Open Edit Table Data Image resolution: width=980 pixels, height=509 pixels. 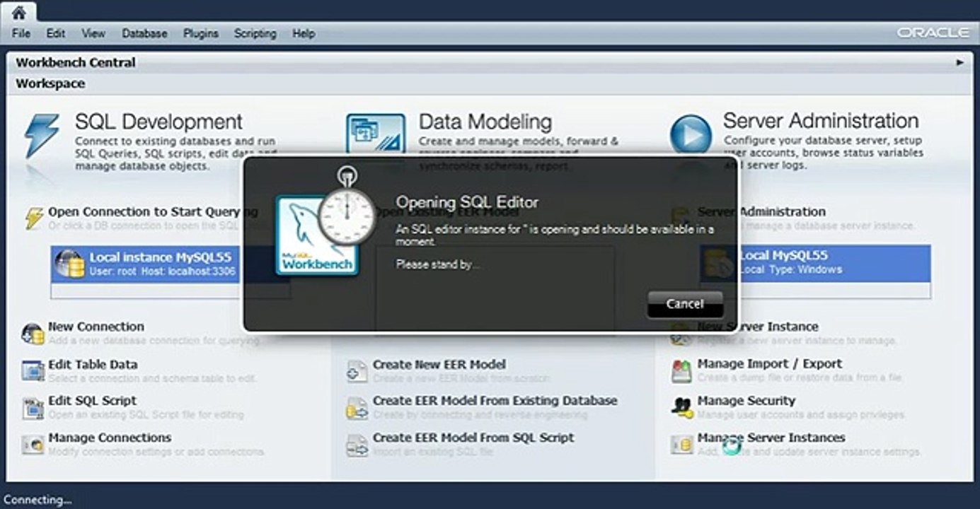[93, 365]
